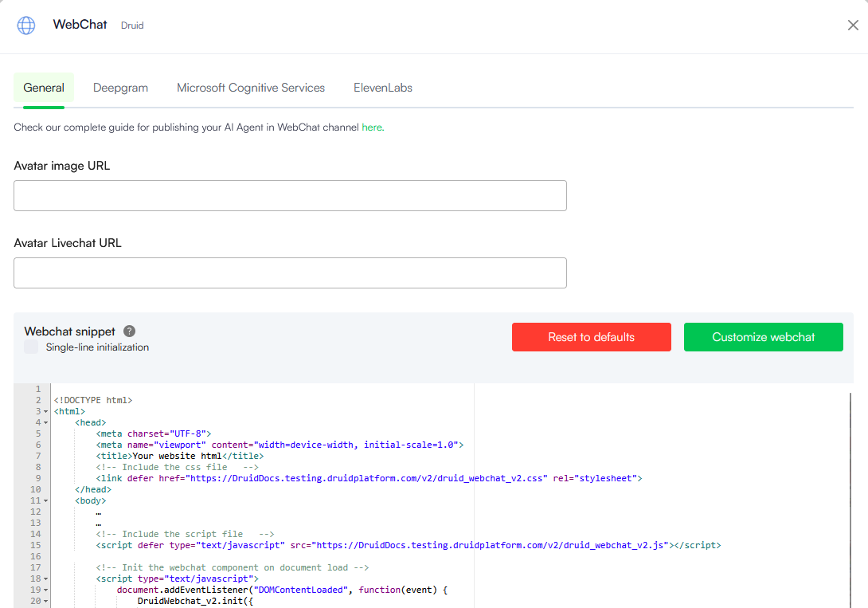The image size is (868, 608).
Task: Fold the DruidWebchat_v2.init block on line 20
Action: point(46,602)
